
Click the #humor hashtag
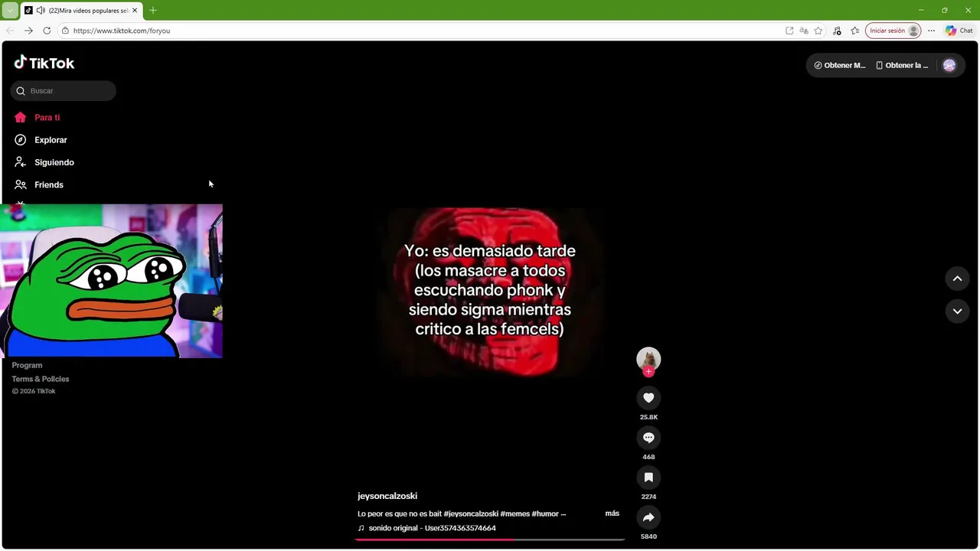tap(544, 514)
